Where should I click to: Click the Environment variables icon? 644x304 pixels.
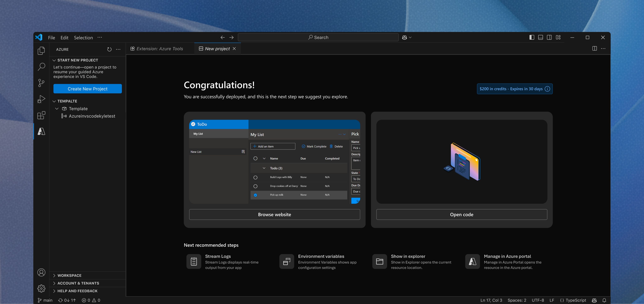pos(287,261)
